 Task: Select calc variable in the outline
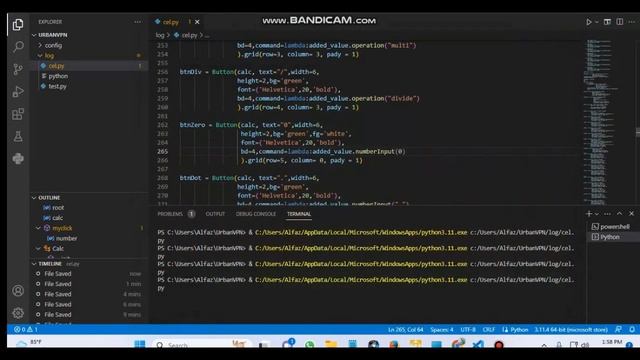(58, 218)
